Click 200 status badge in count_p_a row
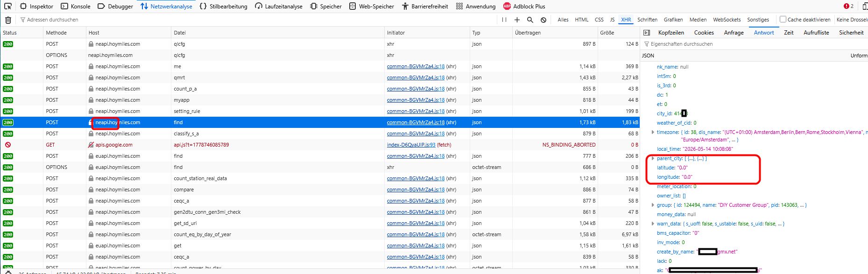Screen dimensions: 868x274 point(8,89)
